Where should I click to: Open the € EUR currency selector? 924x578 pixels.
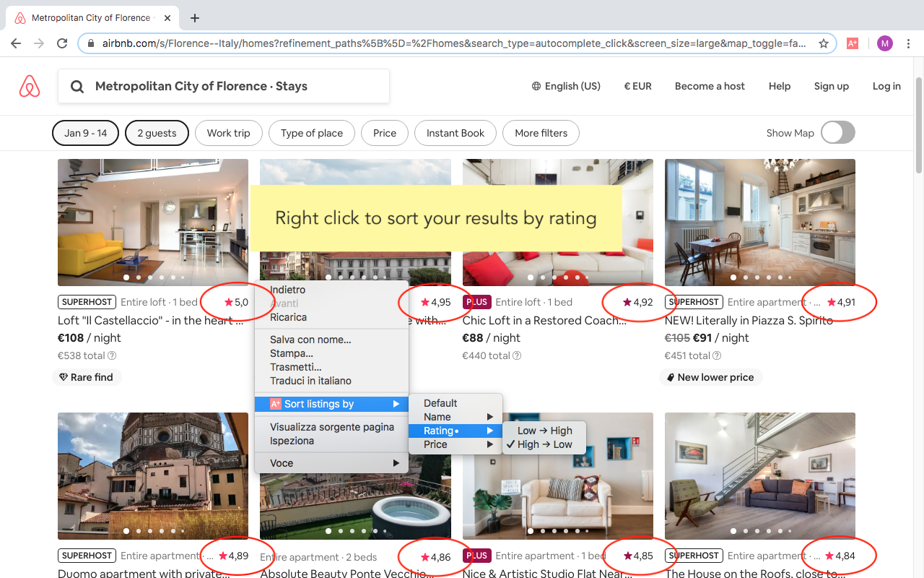[x=638, y=86]
